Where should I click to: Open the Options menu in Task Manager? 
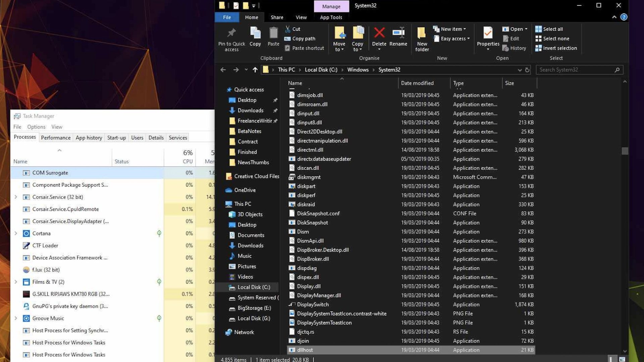[36, 127]
